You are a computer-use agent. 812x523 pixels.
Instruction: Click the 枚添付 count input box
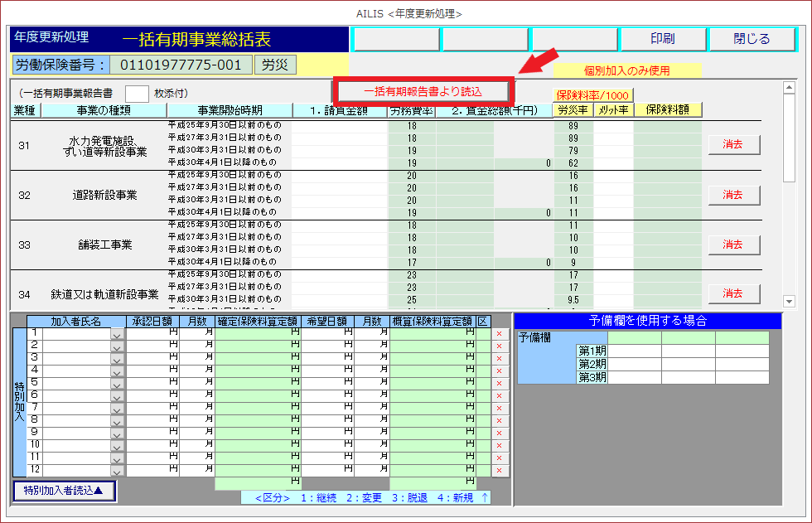(137, 94)
